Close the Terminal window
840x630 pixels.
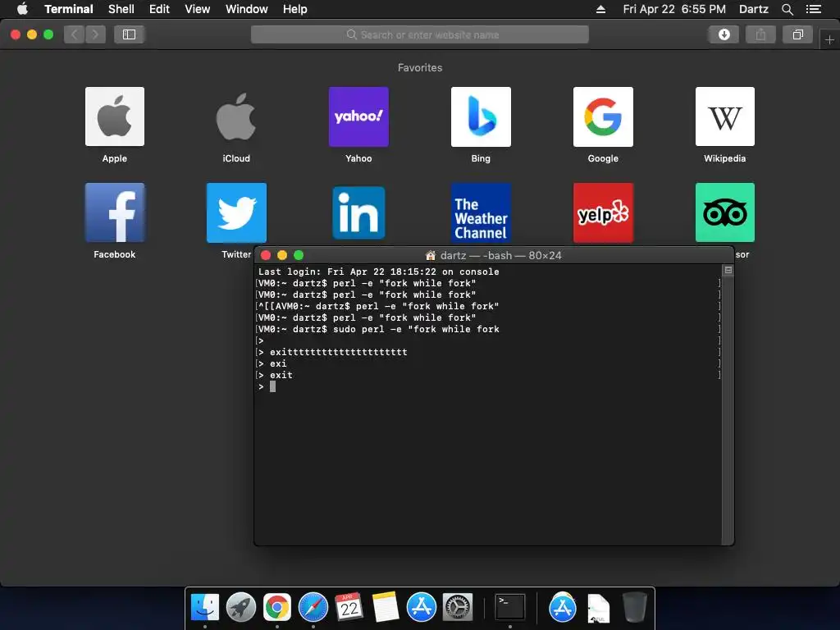[x=266, y=255]
